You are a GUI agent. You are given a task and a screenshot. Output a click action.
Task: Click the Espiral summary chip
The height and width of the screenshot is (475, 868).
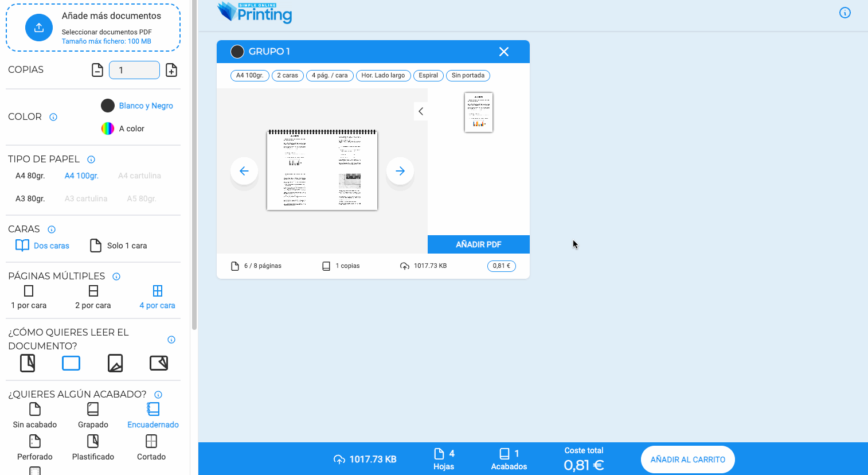[428, 76]
